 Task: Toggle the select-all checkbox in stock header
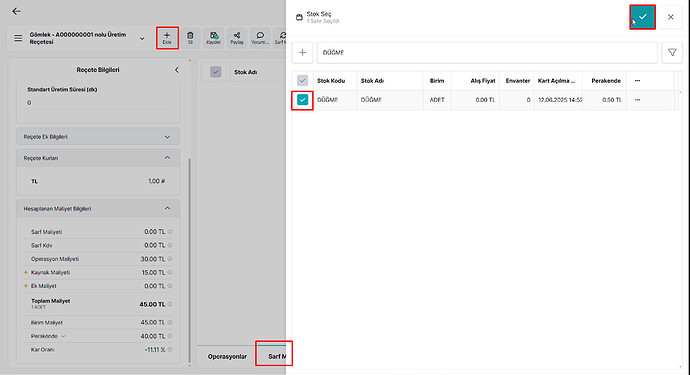tap(302, 81)
